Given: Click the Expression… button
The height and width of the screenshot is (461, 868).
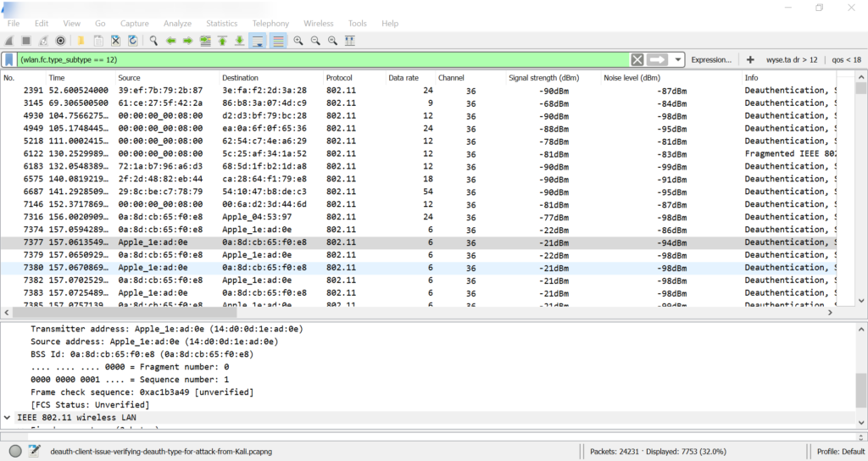Looking at the screenshot, I should (710, 60).
